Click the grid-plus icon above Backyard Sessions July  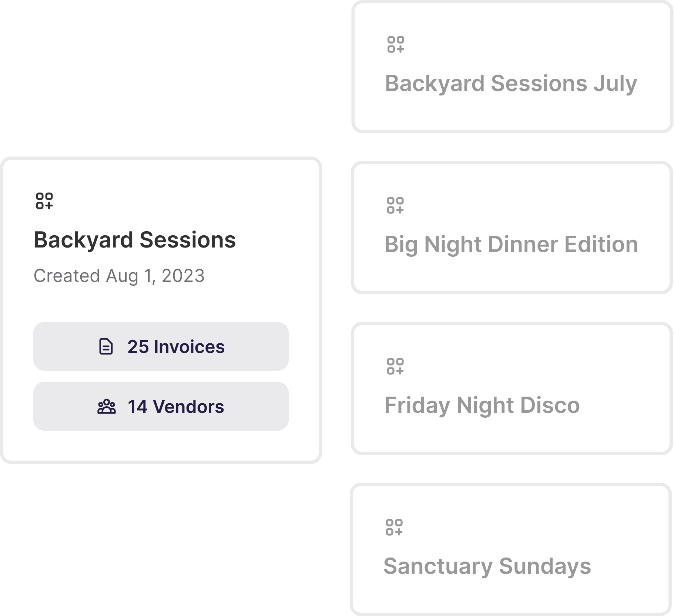[396, 44]
